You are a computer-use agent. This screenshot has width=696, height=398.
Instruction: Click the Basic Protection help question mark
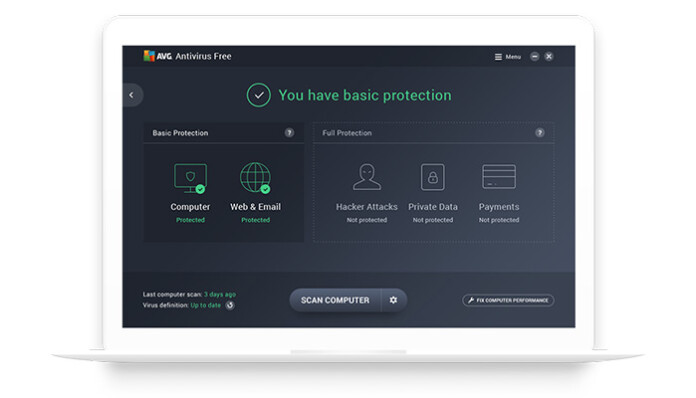[289, 133]
